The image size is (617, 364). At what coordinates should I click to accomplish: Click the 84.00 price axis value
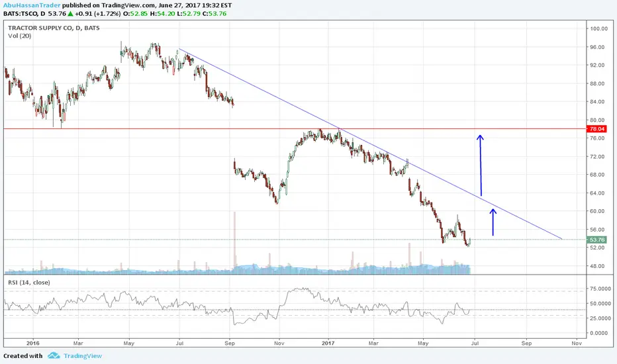point(597,101)
